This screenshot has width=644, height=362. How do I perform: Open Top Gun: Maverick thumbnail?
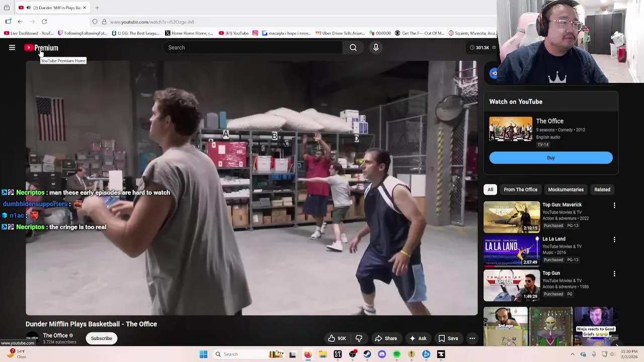[512, 217]
